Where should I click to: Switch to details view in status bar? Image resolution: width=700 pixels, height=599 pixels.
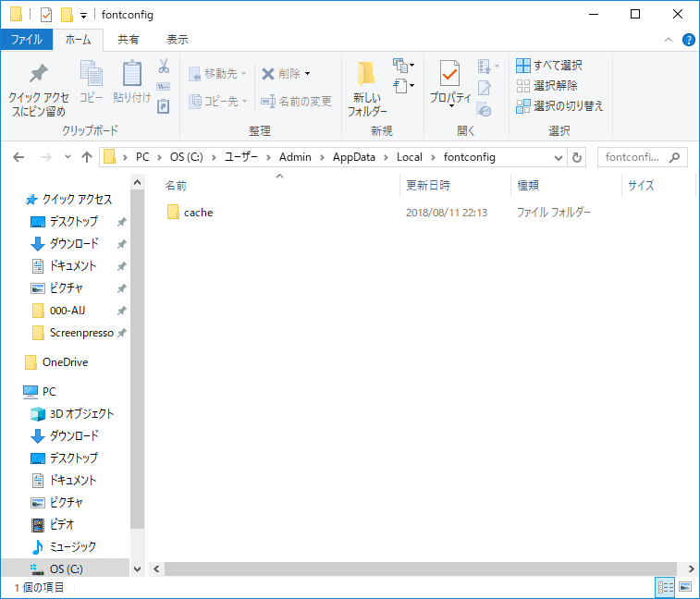pyautogui.click(x=665, y=587)
